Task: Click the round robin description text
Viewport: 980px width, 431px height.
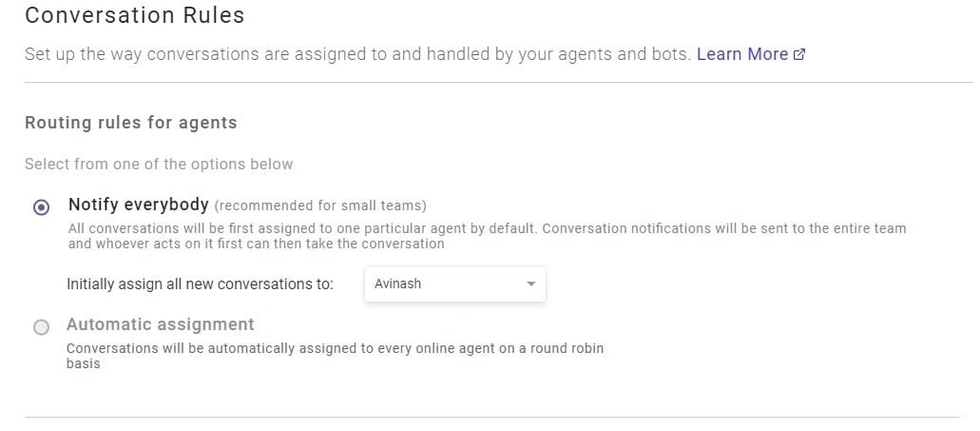Action: (335, 355)
